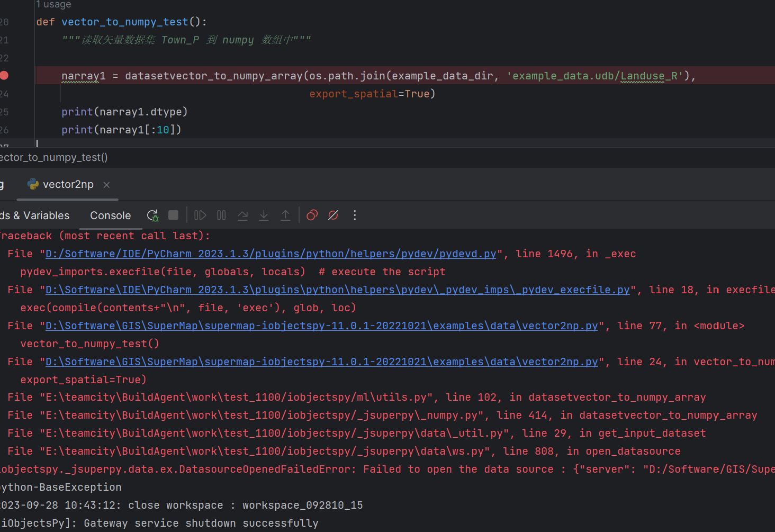
Task: Click the print(narray1[:10]) line
Action: pyautogui.click(x=121, y=130)
